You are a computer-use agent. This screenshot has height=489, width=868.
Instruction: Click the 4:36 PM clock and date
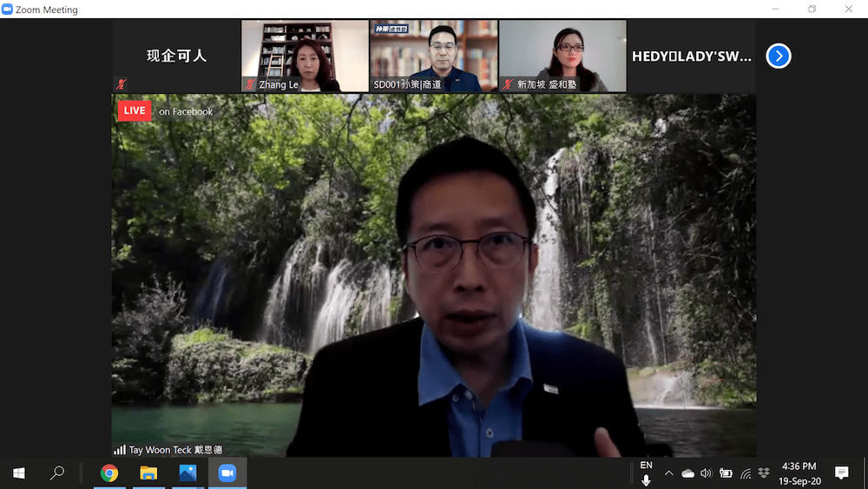coord(799,473)
